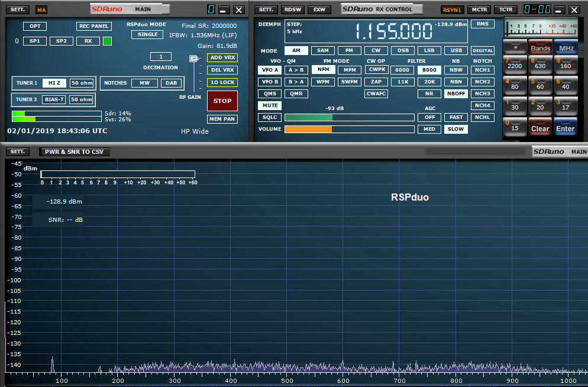Screen dimensions: 588x387
Task: Open the SP1 spectrum window
Action: (x=35, y=41)
